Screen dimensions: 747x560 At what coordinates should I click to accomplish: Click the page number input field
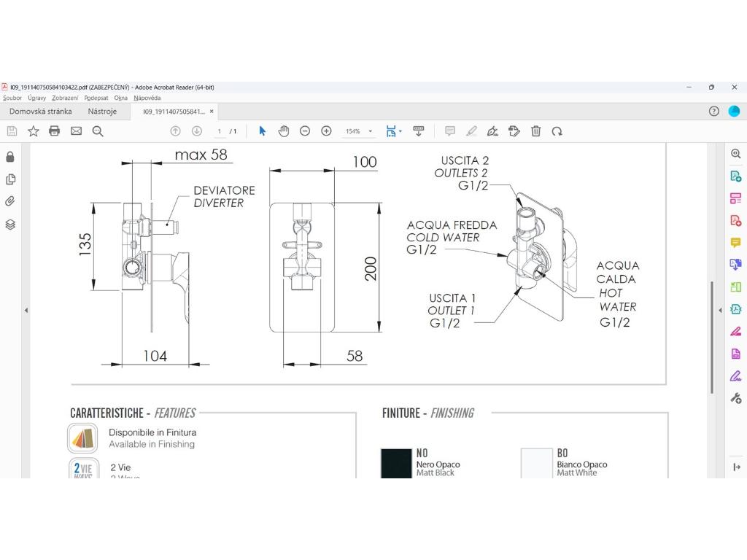[220, 132]
